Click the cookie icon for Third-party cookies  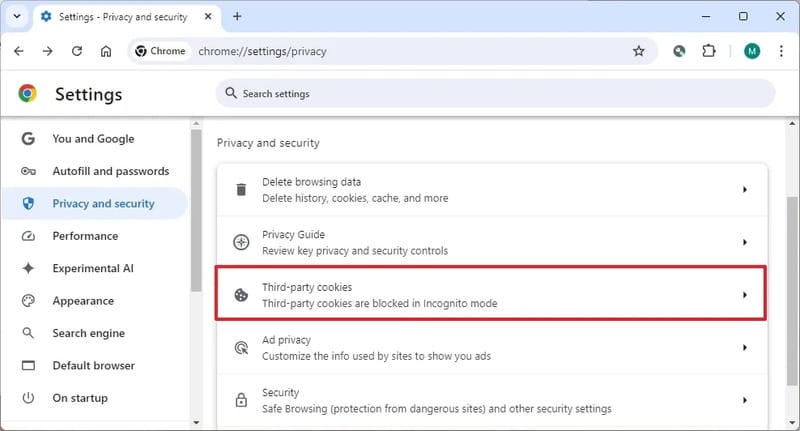point(241,295)
